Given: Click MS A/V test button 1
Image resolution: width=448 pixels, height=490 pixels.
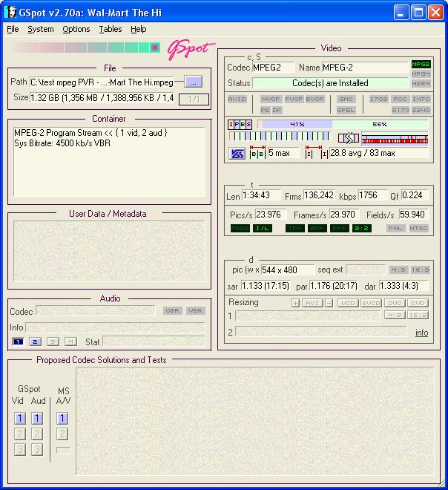Looking at the screenshot, I should point(62,419).
